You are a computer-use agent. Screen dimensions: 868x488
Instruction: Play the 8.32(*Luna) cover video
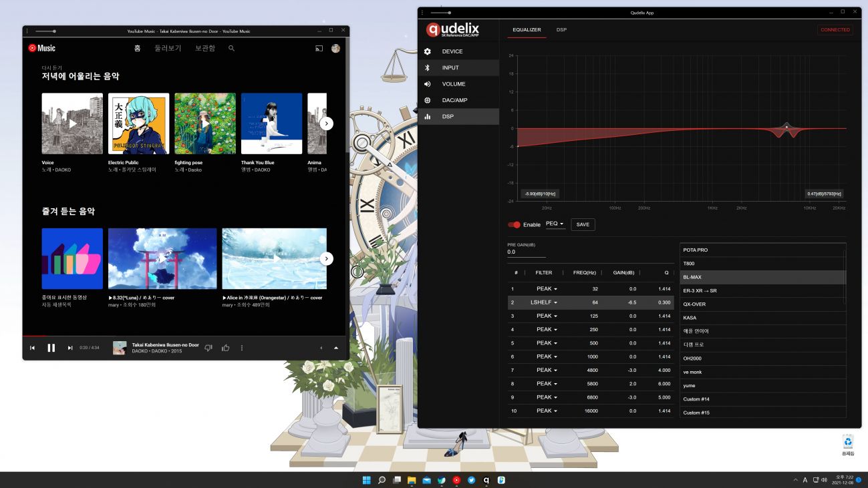click(162, 258)
